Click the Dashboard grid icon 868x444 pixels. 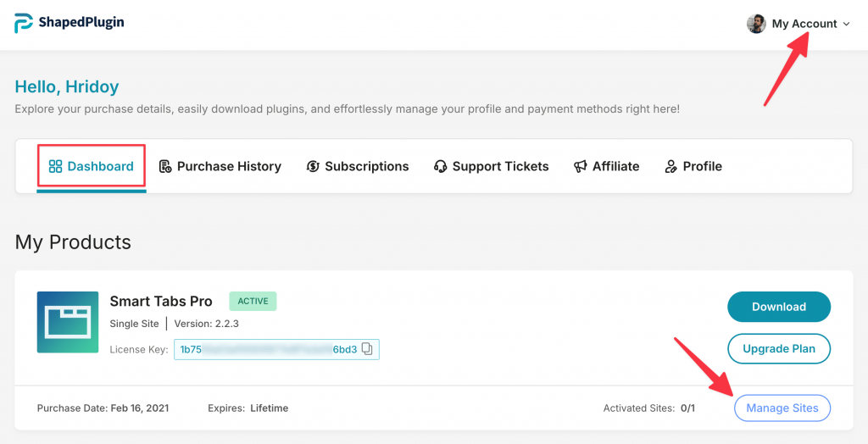pos(55,166)
